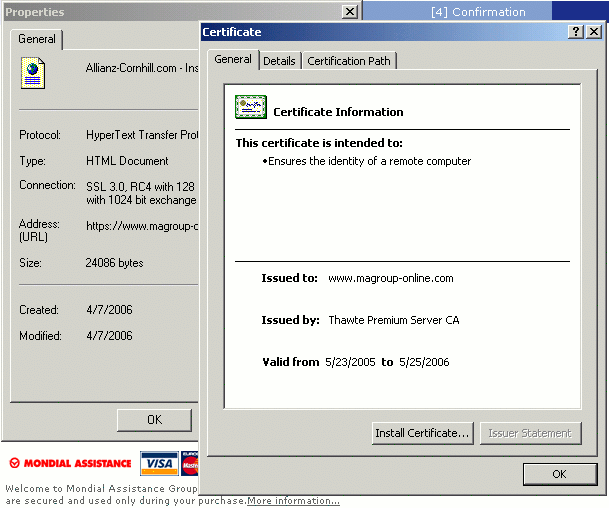Click 'Ensures the identity of a remote computer'

[x=369, y=161]
